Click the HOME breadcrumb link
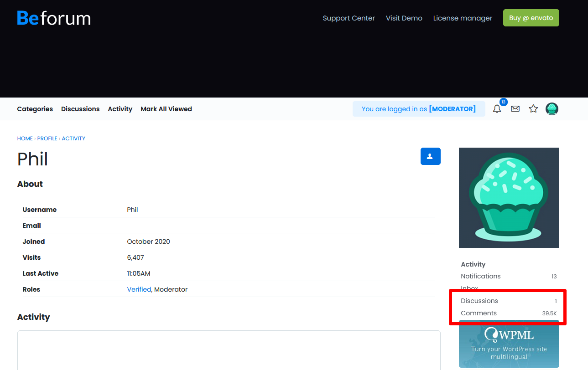Screen dimensions: 588x370 tap(25, 139)
